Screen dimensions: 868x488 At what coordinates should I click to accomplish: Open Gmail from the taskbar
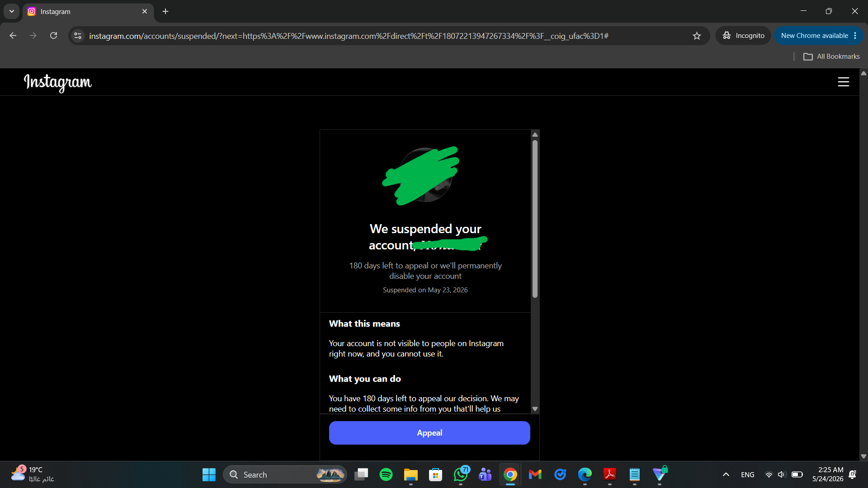pos(535,474)
